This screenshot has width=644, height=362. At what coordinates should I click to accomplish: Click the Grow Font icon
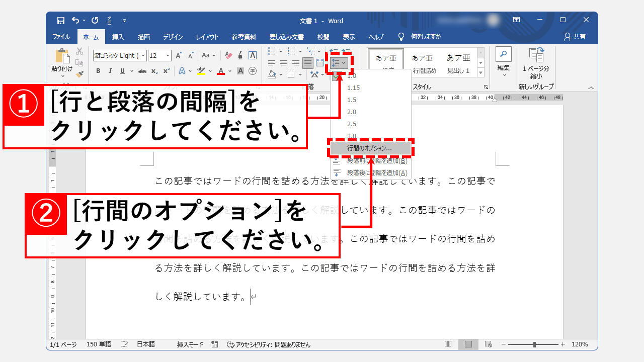coord(179,56)
